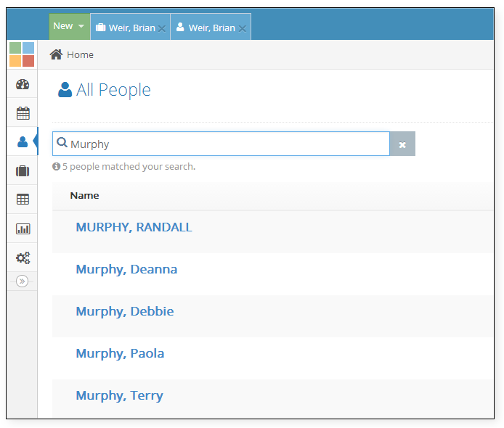Open settings via the gears icon
Image resolution: width=504 pixels, height=428 pixels.
(x=23, y=258)
